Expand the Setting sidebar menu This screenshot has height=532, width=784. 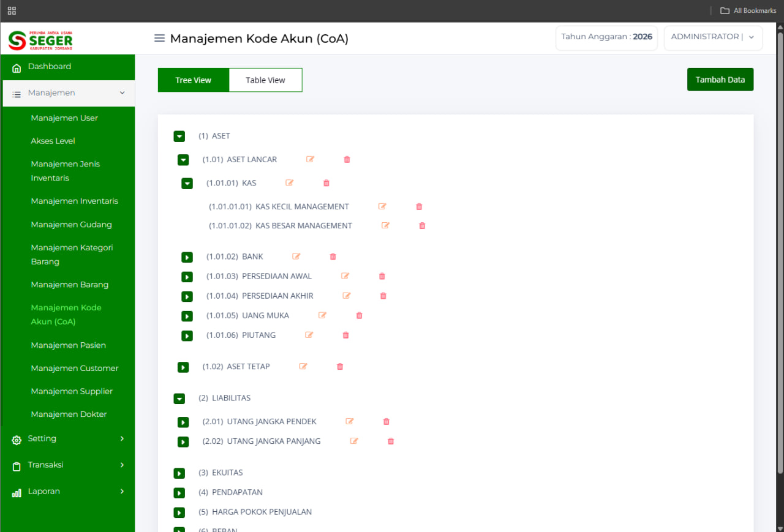(67, 439)
